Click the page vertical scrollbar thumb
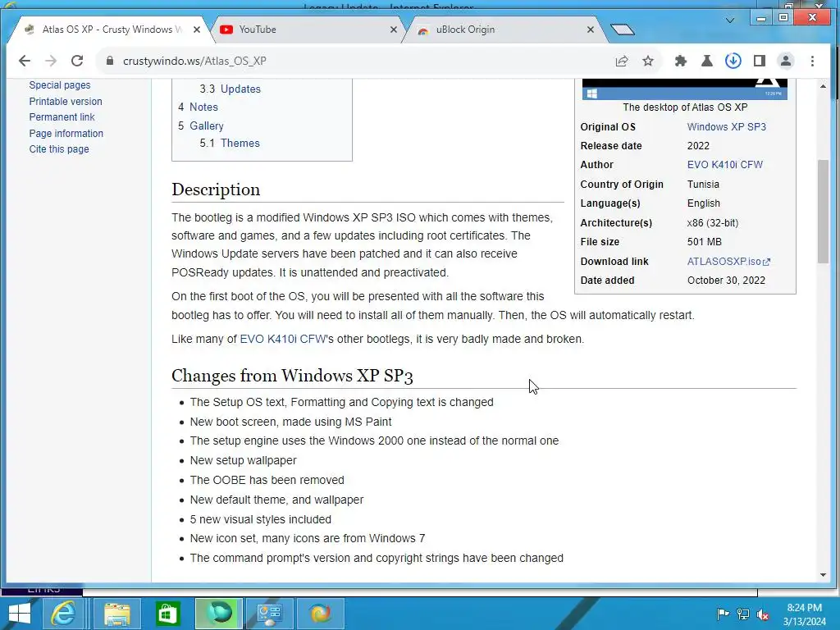Screen dimensions: 840x630 click(x=823, y=212)
